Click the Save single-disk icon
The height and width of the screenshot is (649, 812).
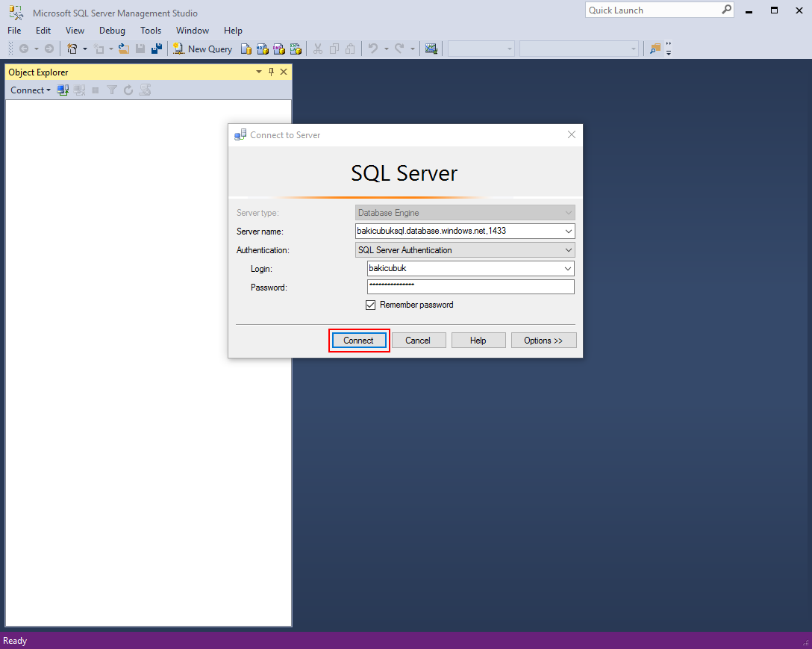point(140,49)
